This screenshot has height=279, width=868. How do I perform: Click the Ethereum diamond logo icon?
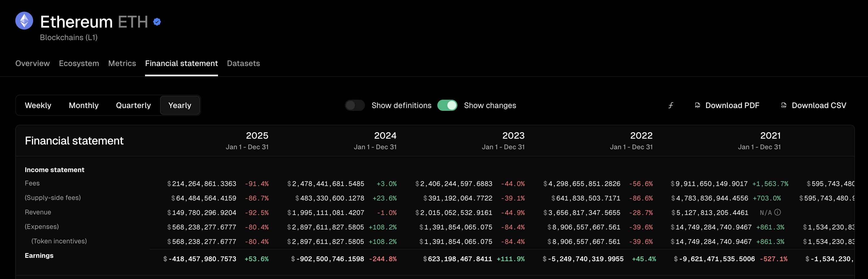(x=24, y=21)
